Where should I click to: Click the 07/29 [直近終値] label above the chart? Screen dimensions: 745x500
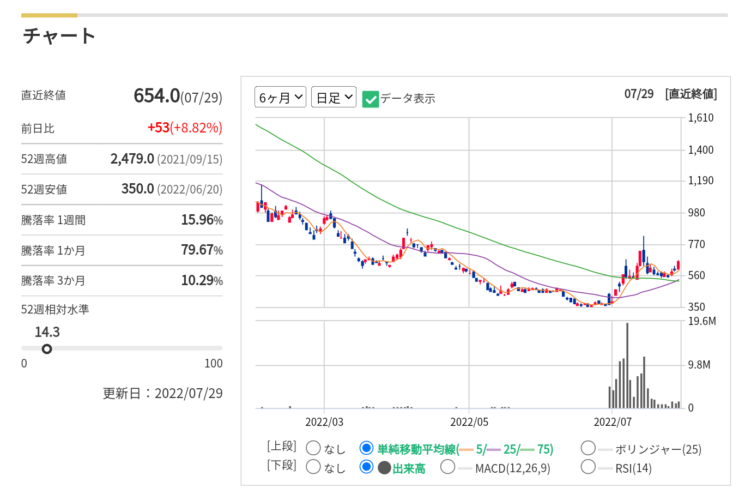(670, 94)
